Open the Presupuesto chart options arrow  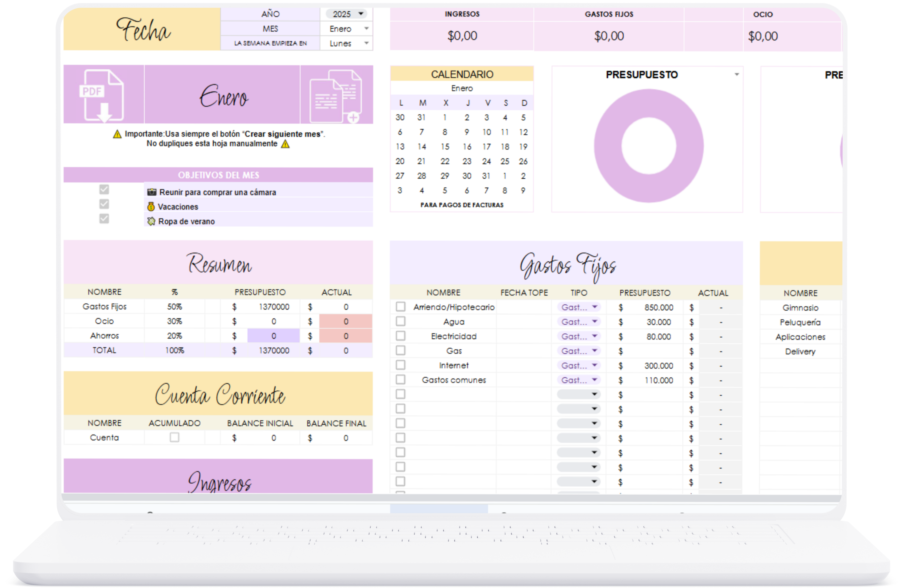[x=737, y=74]
